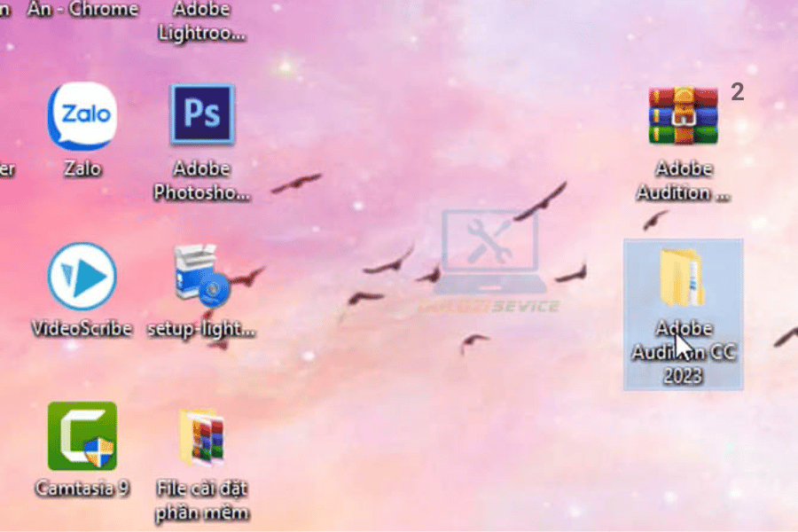Screen dimensions: 798x532
Task: Click the Adobe Lightroo... label at top
Action: (202, 21)
